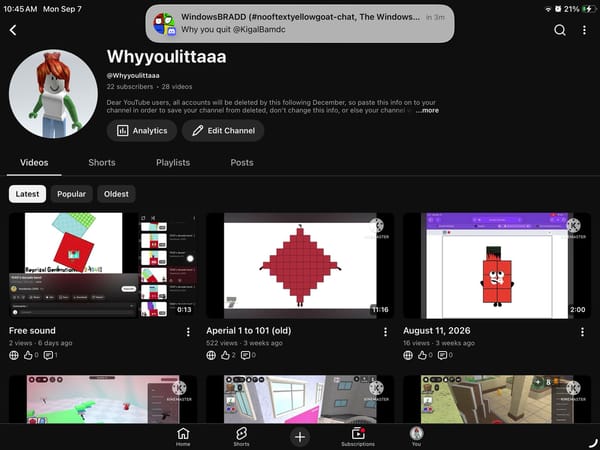Viewport: 600px width, 450px height.
Task: Click likes thumb under August 11, 2026
Action: 422,355
